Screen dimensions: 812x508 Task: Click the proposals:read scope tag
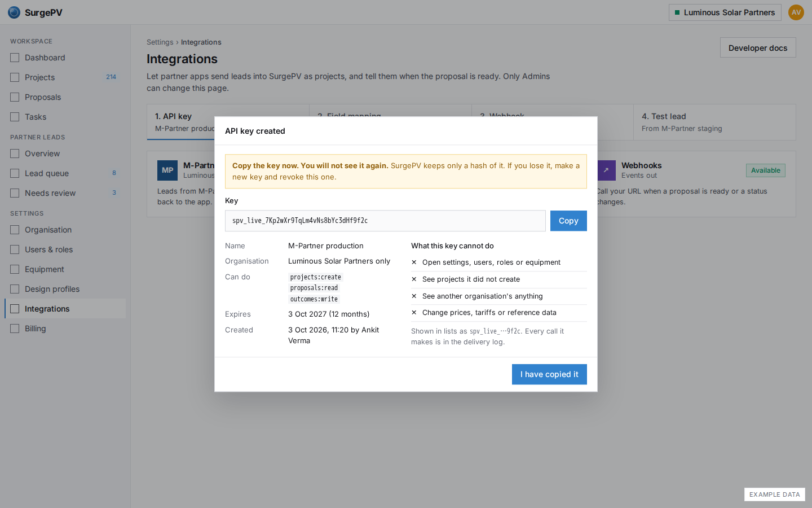coord(314,288)
